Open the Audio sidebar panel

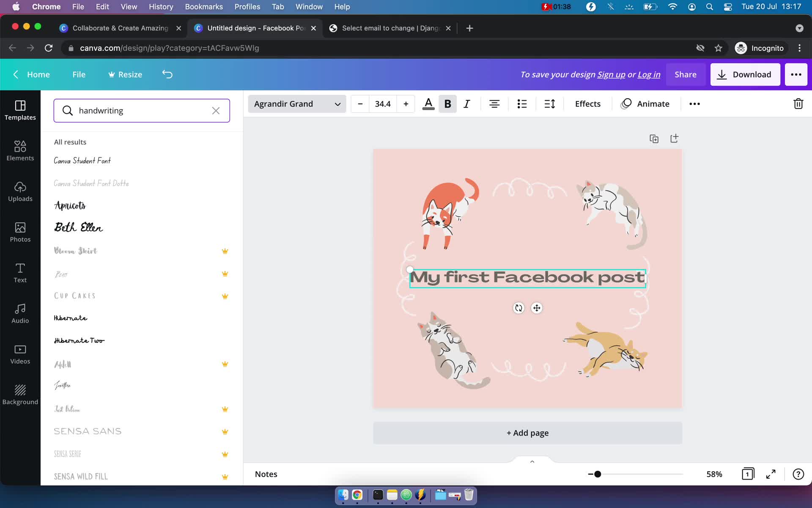20,313
